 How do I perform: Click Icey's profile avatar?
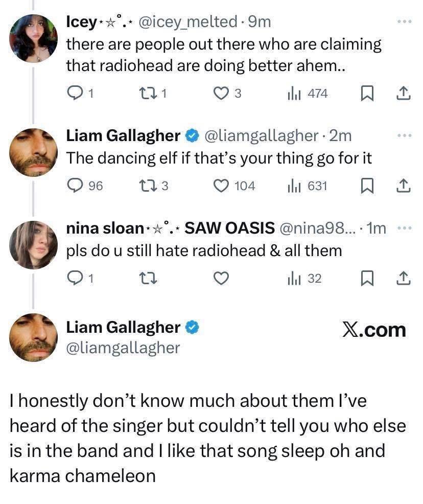(x=34, y=38)
